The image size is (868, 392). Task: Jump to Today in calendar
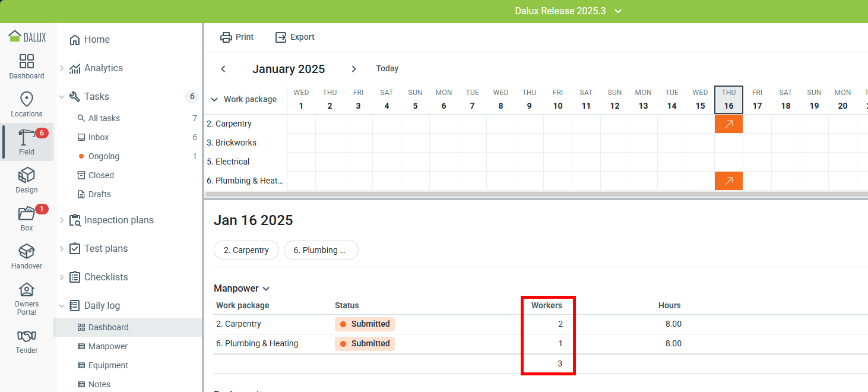tap(387, 69)
